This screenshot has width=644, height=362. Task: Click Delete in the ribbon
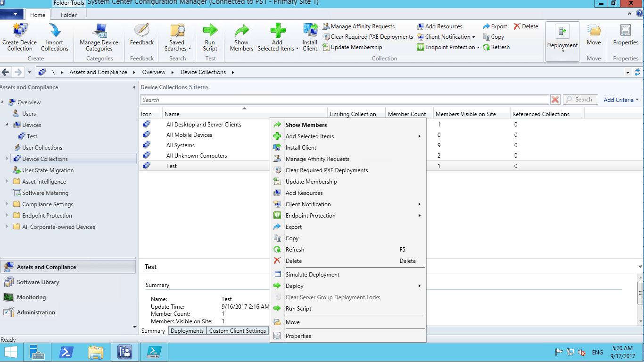pos(526,26)
